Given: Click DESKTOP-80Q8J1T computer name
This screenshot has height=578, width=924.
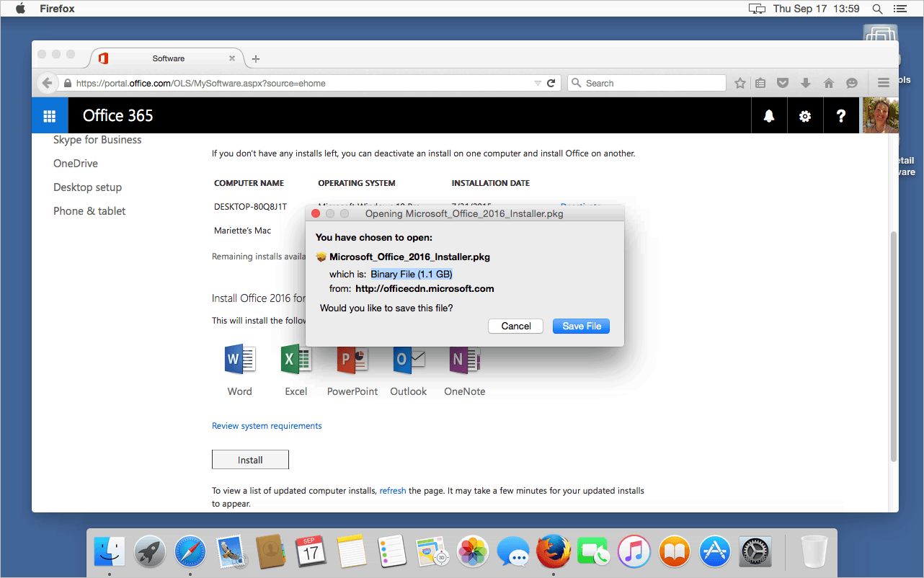Looking at the screenshot, I should (x=250, y=207).
